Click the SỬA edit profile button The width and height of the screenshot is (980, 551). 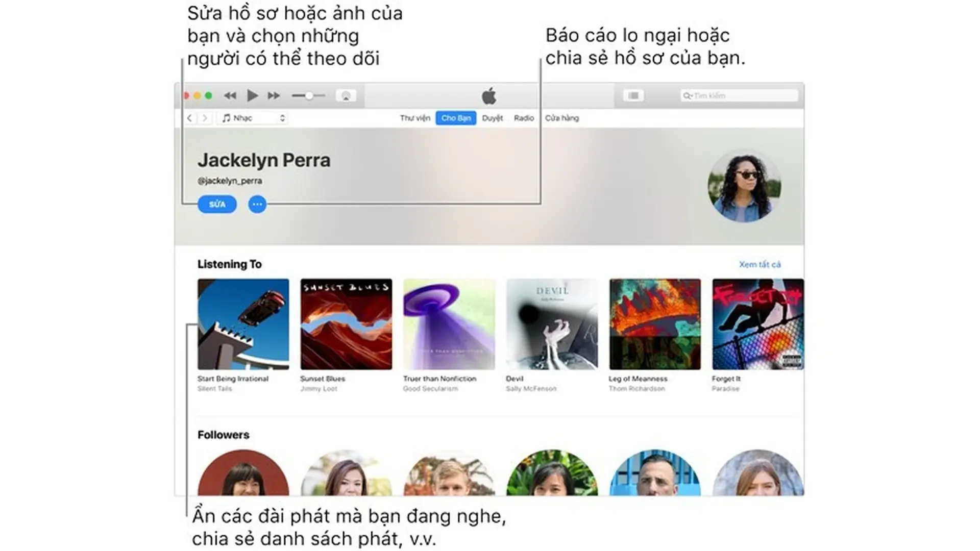pyautogui.click(x=217, y=204)
